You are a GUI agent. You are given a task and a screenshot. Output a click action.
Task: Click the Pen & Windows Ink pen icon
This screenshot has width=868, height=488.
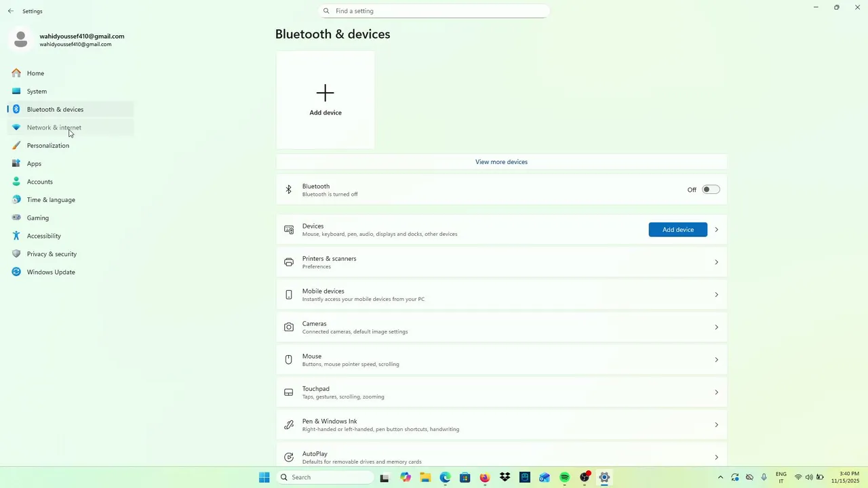pos(289,425)
